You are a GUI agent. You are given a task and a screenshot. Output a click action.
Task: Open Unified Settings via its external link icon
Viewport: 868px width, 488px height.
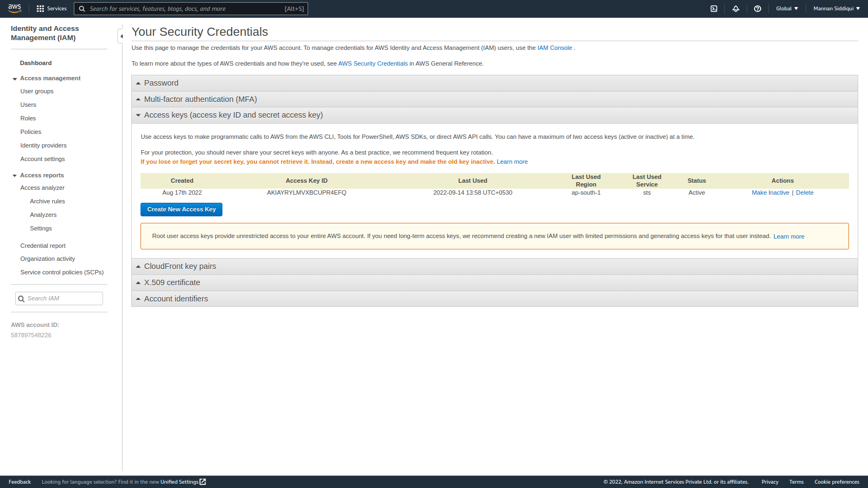pyautogui.click(x=202, y=481)
